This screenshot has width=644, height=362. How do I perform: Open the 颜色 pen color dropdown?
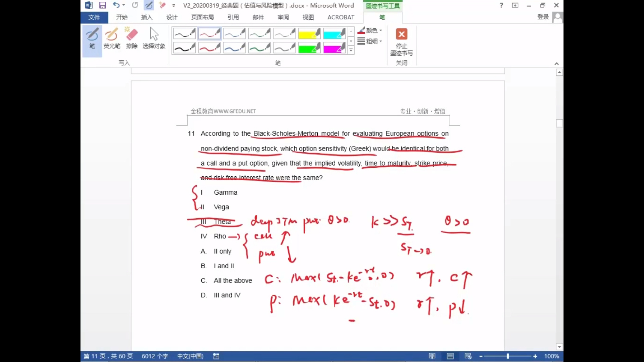(x=370, y=30)
